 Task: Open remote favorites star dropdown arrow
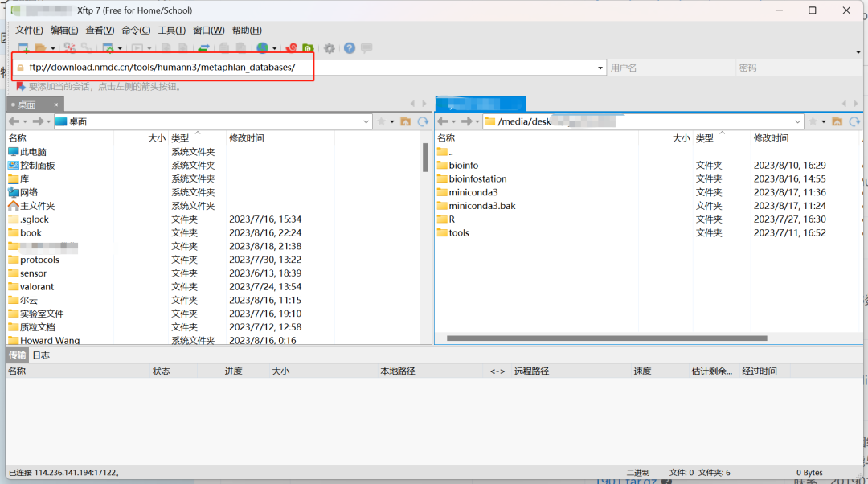click(824, 122)
